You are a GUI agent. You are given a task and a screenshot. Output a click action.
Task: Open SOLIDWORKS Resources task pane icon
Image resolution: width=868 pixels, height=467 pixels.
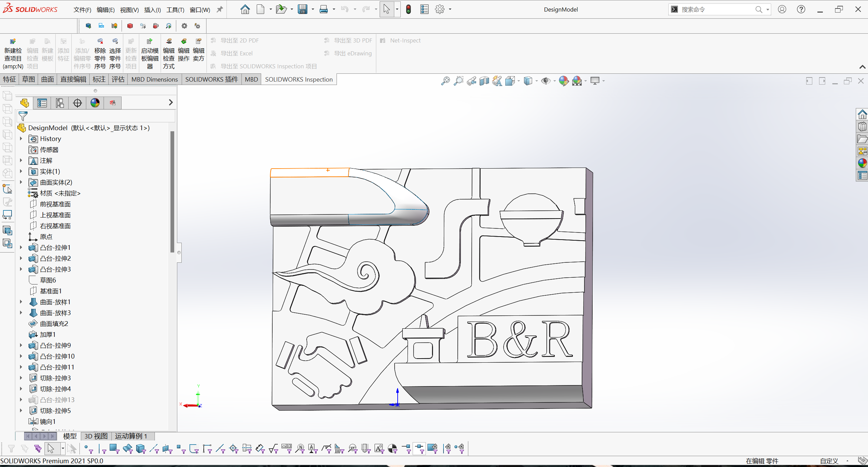(862, 115)
